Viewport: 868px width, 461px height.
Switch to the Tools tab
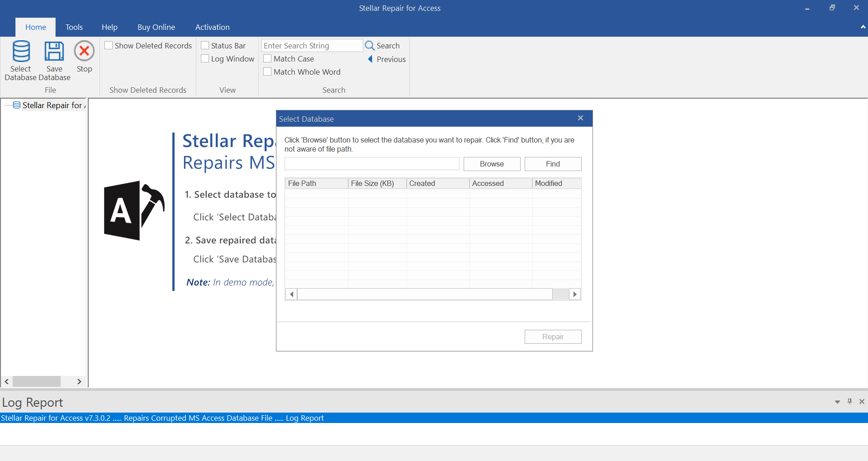(x=74, y=27)
